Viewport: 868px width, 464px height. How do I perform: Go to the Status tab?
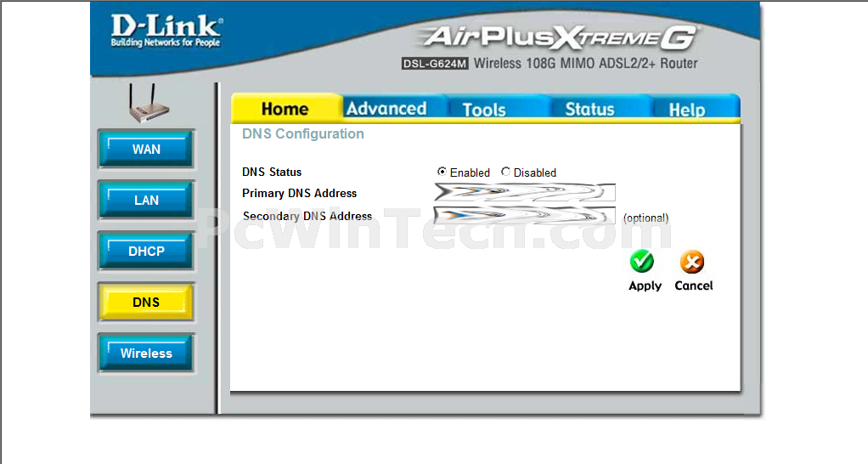coord(589,109)
